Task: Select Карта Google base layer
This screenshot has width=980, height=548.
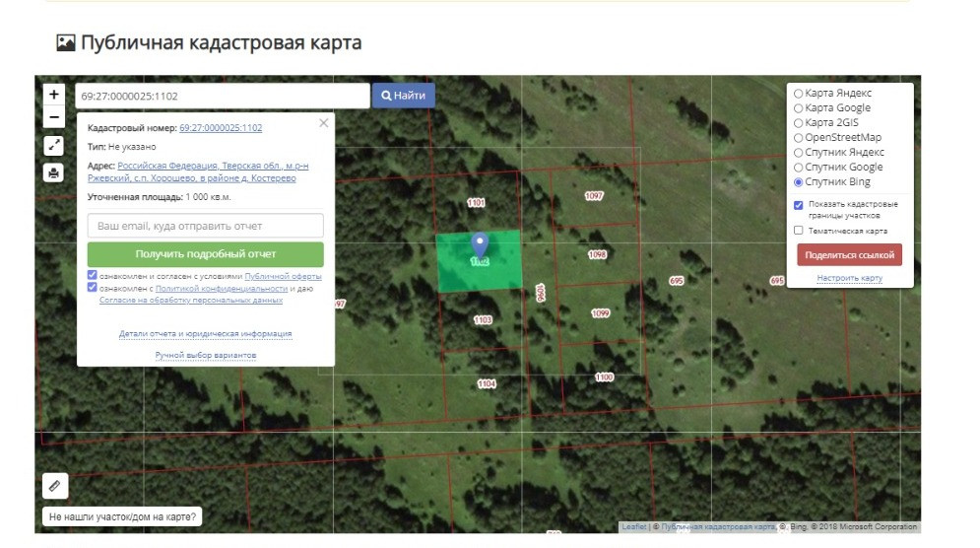Action: click(x=798, y=108)
